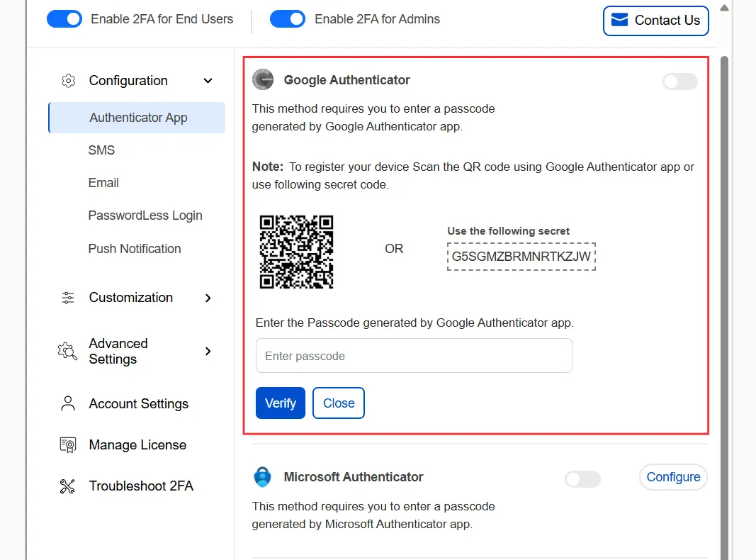Click the Account Settings person icon

point(68,404)
